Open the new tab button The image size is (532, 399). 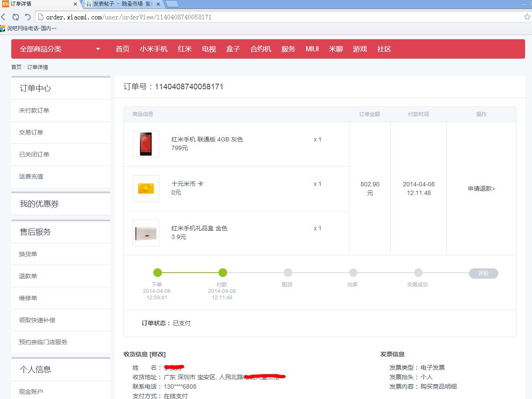pos(172,4)
